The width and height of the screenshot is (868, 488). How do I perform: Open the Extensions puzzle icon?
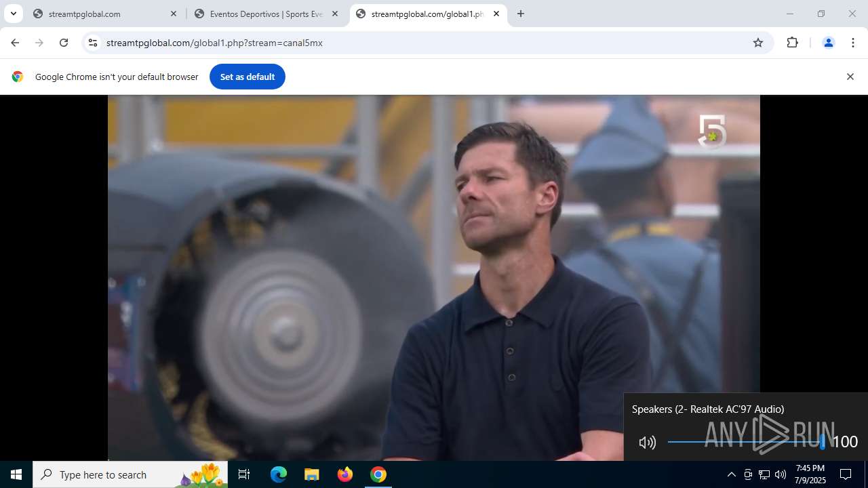pyautogui.click(x=792, y=43)
